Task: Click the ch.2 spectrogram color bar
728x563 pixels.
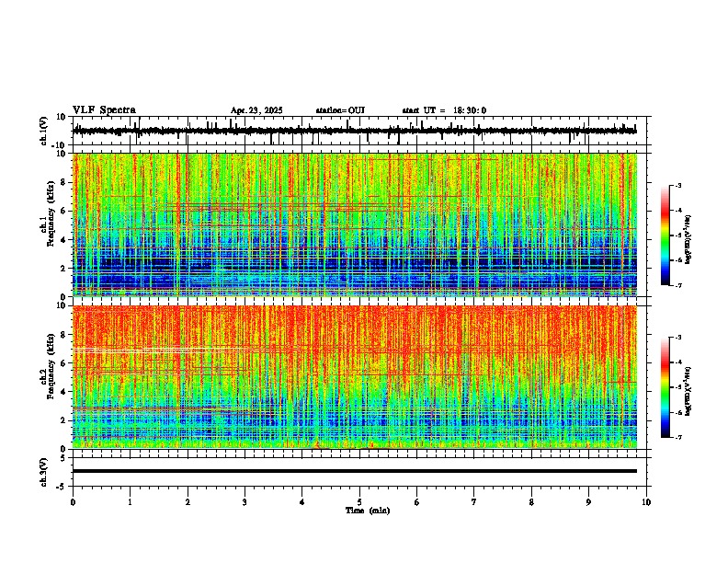Action: pyautogui.click(x=665, y=387)
